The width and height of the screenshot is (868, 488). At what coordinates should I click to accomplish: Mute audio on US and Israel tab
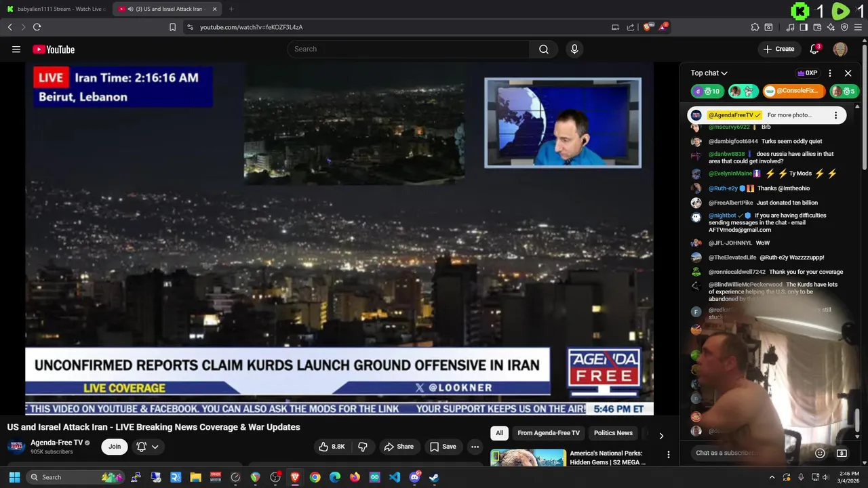(130, 9)
